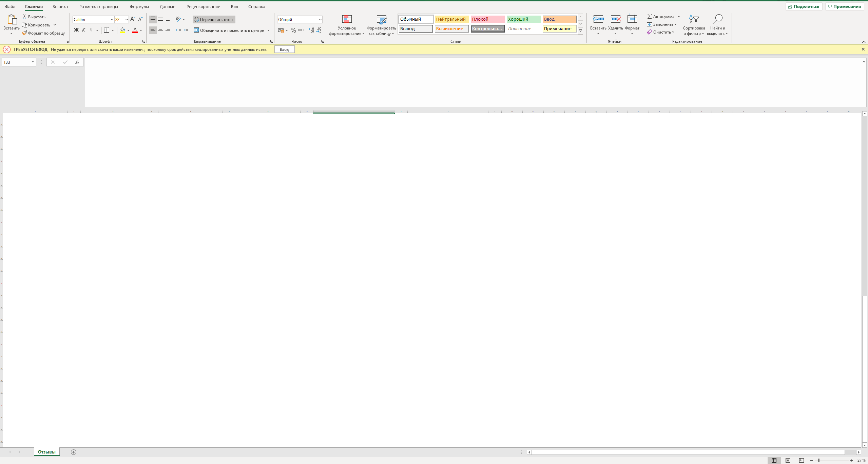Select the Отзывы sheet tab
This screenshot has width=868, height=464.
tap(47, 452)
